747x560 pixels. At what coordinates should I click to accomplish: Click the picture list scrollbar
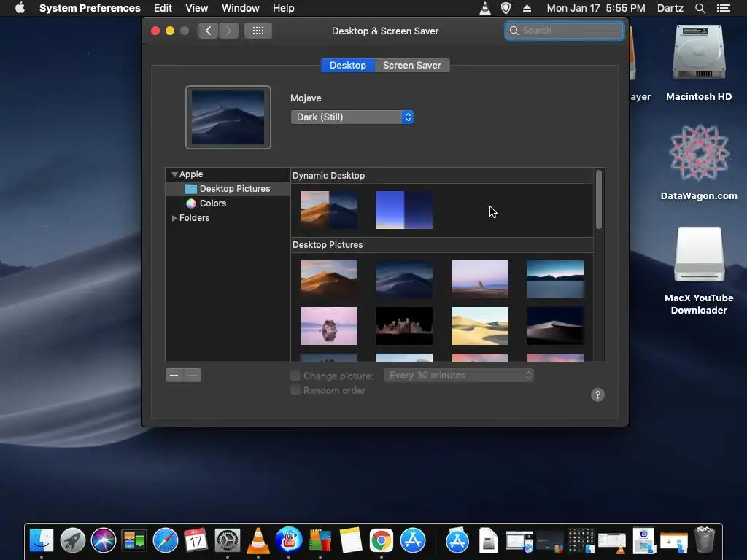coord(598,200)
